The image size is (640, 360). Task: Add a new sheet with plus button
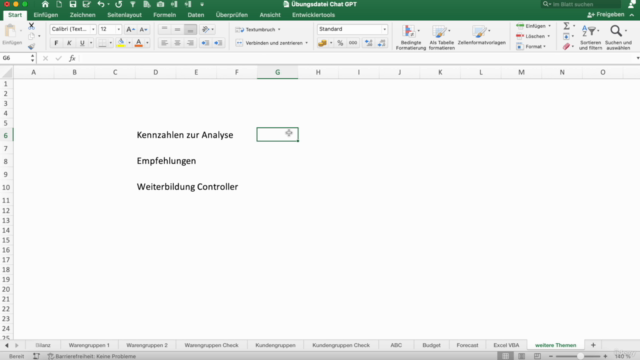point(593,345)
